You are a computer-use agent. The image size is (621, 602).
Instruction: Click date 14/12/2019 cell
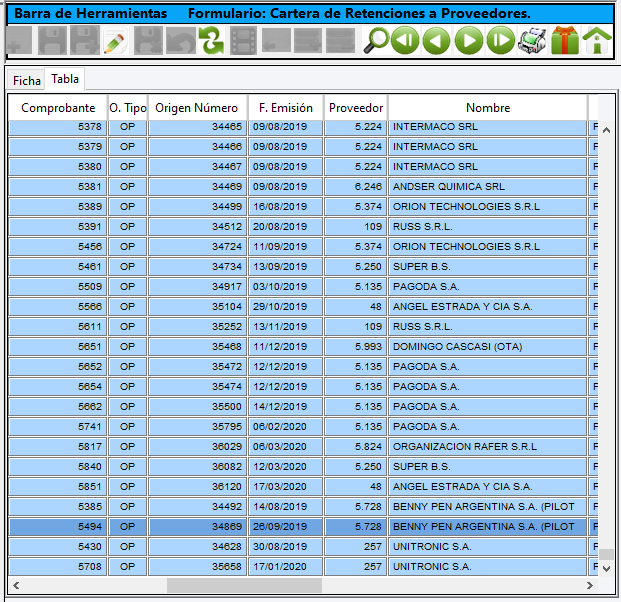[x=286, y=407]
